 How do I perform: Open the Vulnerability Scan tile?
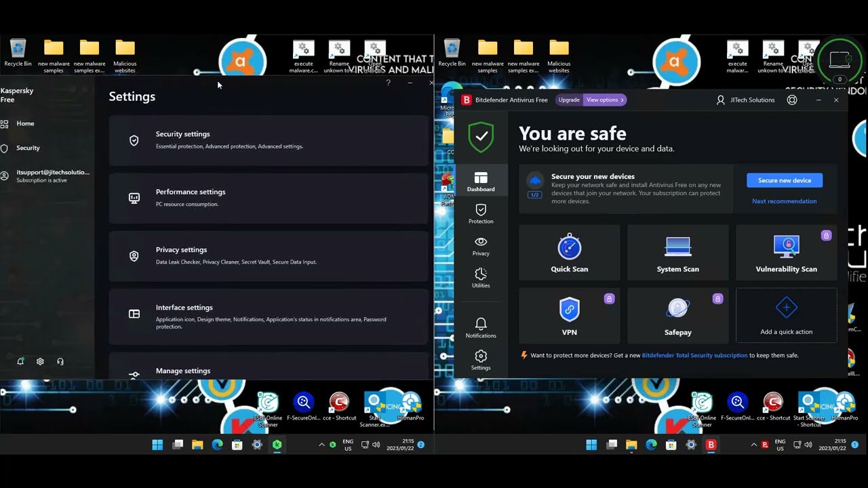(x=786, y=253)
